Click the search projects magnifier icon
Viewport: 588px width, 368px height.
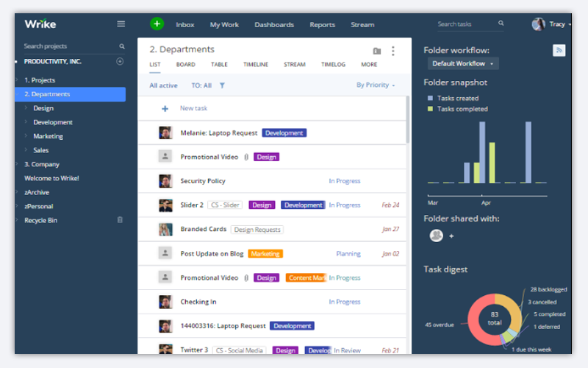coord(122,46)
